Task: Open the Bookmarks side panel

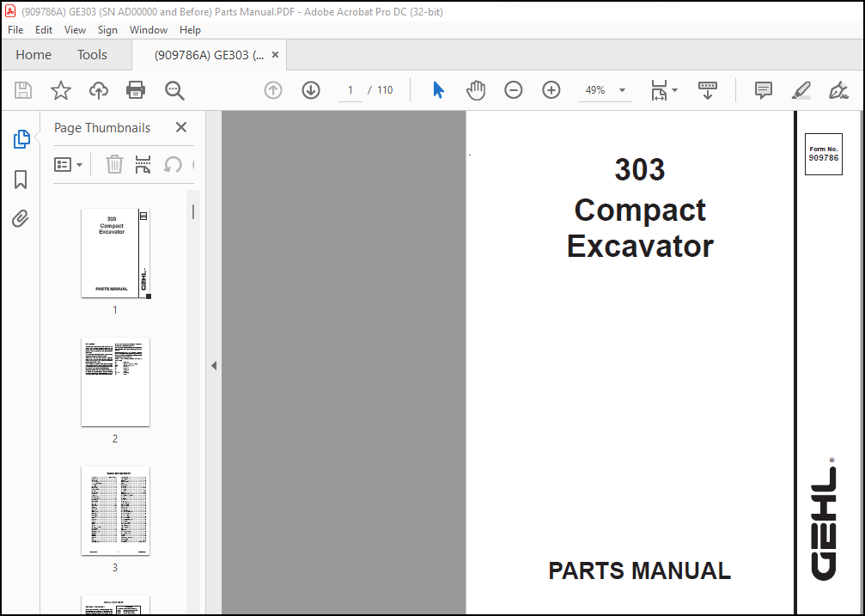Action: click(x=21, y=180)
